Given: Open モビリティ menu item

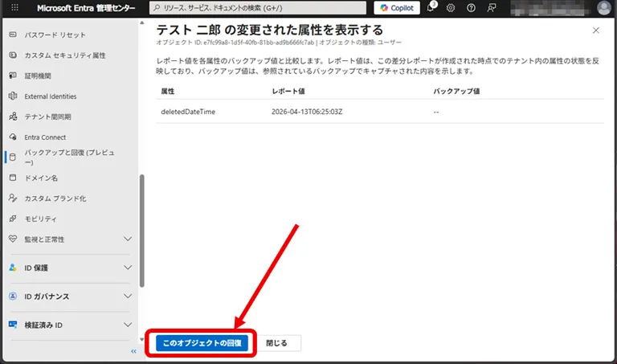Looking at the screenshot, I should click(40, 219).
